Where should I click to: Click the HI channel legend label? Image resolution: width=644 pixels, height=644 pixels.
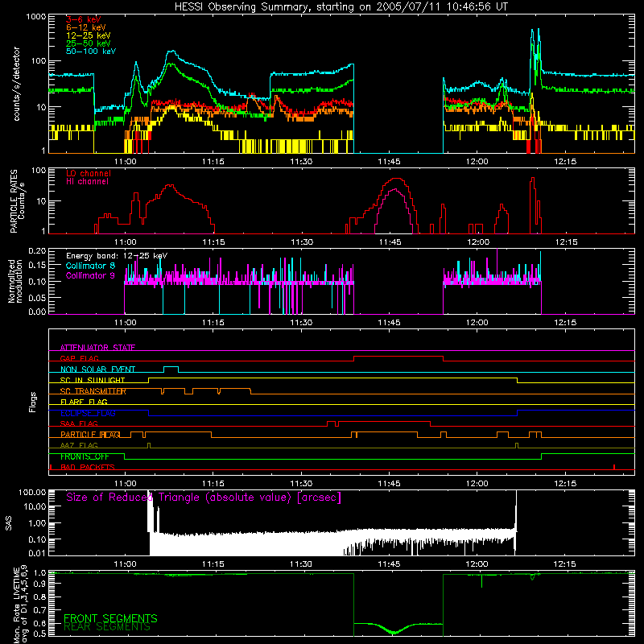(87, 182)
